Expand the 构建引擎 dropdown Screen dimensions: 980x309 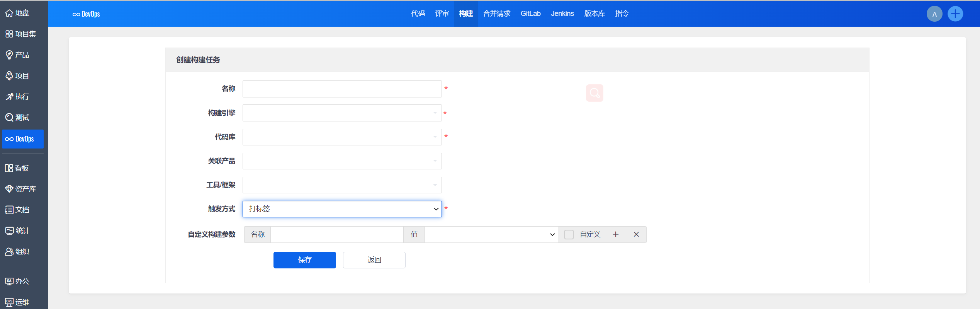pos(342,113)
